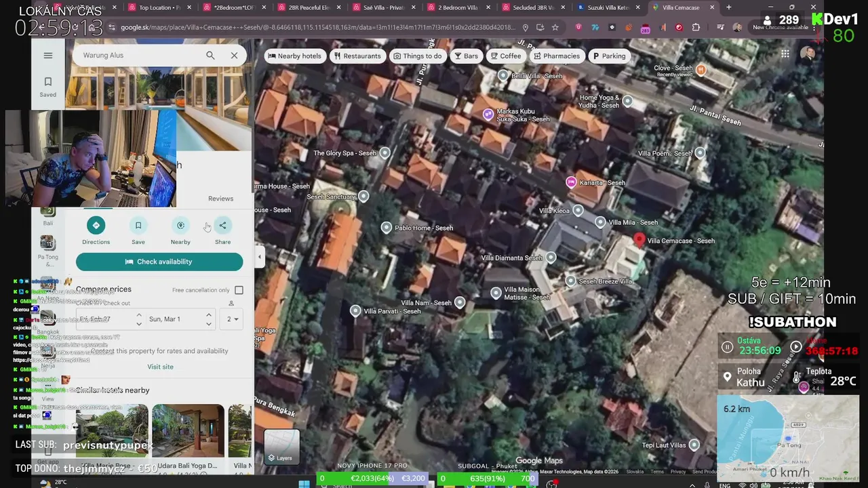Select the Bars chip
Image resolution: width=868 pixels, height=488 pixels.
[x=466, y=56]
